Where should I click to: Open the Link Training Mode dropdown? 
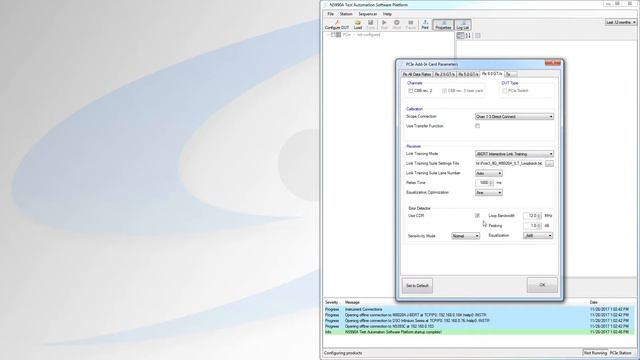point(514,154)
